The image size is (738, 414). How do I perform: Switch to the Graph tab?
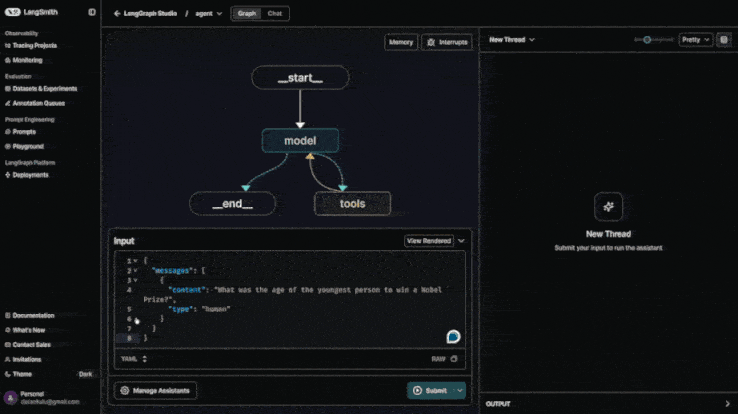tap(247, 14)
